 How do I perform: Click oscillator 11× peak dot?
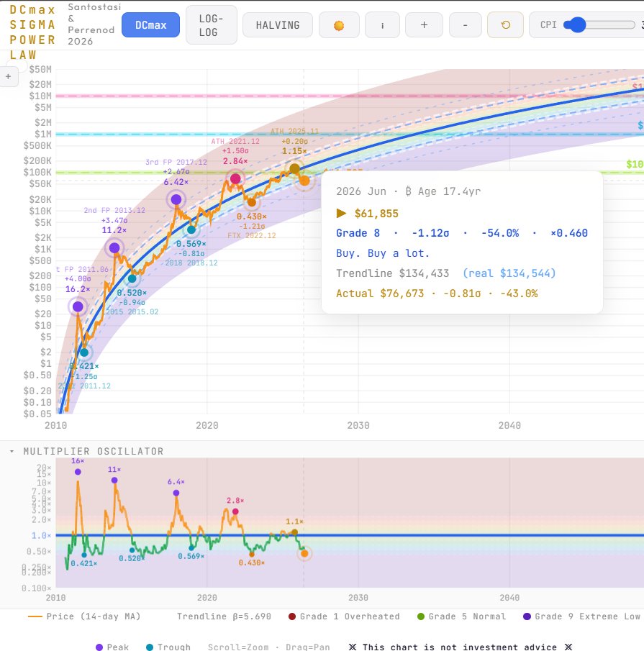[114, 480]
